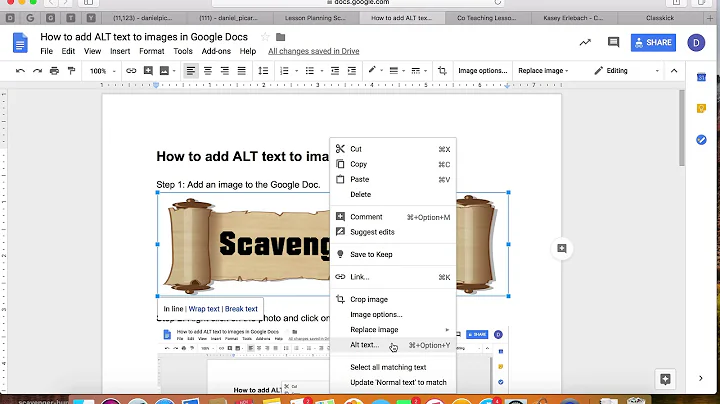Expand Replace image submenu in context menu
This screenshot has height=404, width=720.
click(393, 330)
